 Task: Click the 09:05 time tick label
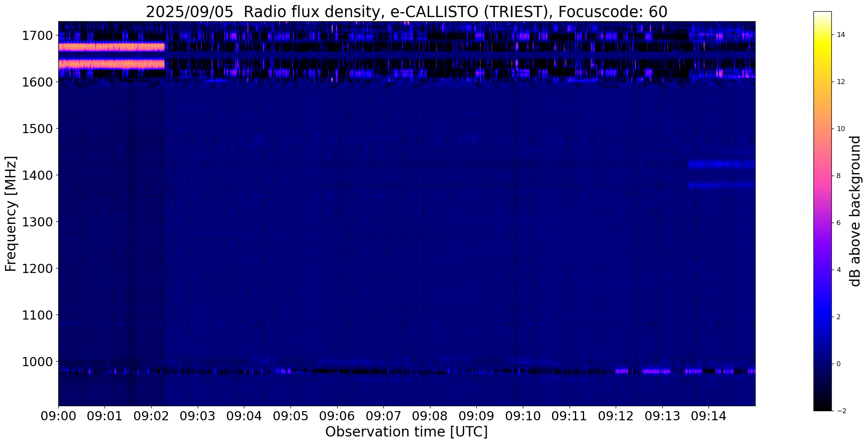tap(291, 416)
